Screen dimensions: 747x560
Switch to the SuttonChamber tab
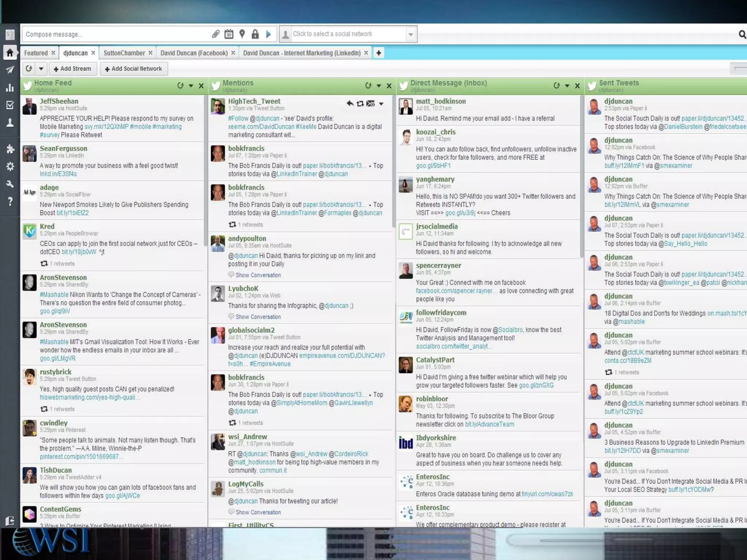pos(124,53)
